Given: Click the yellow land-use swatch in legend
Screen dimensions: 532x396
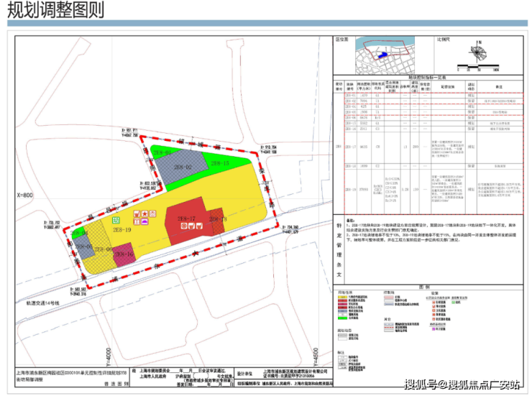Looking at the screenshot, I should coord(343,297).
